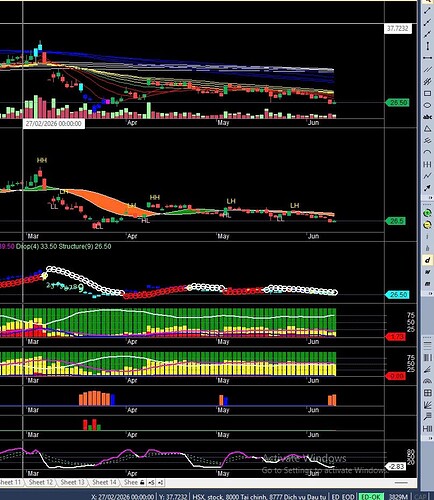Select the Triangle drawing tool
Image resolution: width=434 pixels, height=500 pixels.
[x=427, y=129]
